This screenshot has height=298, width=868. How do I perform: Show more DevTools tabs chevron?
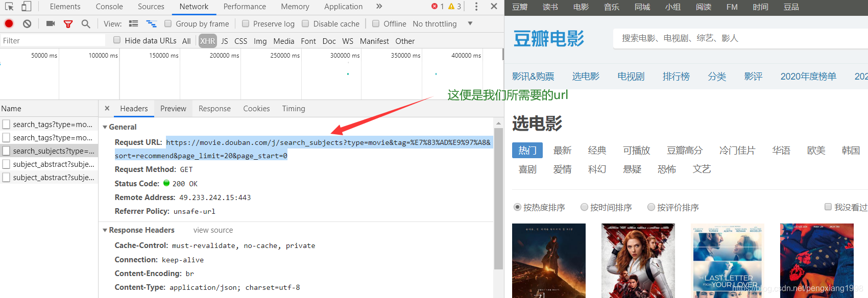pyautogui.click(x=379, y=7)
